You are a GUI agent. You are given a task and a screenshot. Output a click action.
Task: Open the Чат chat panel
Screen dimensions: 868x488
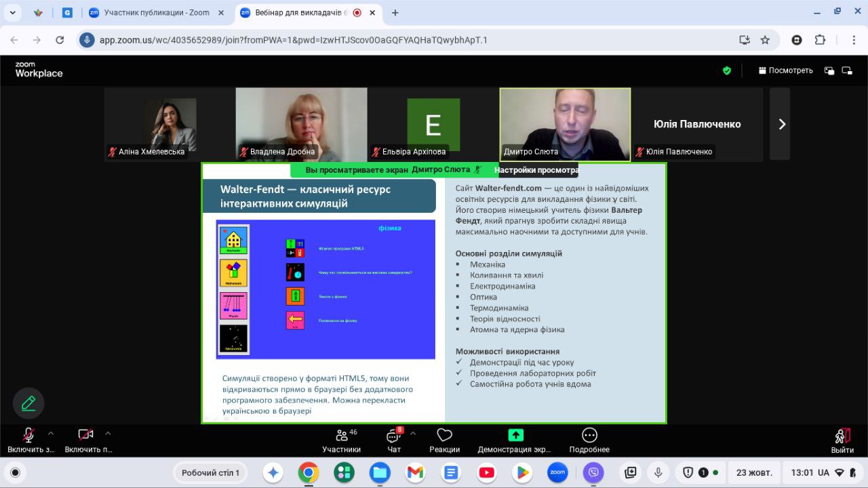[393, 440]
